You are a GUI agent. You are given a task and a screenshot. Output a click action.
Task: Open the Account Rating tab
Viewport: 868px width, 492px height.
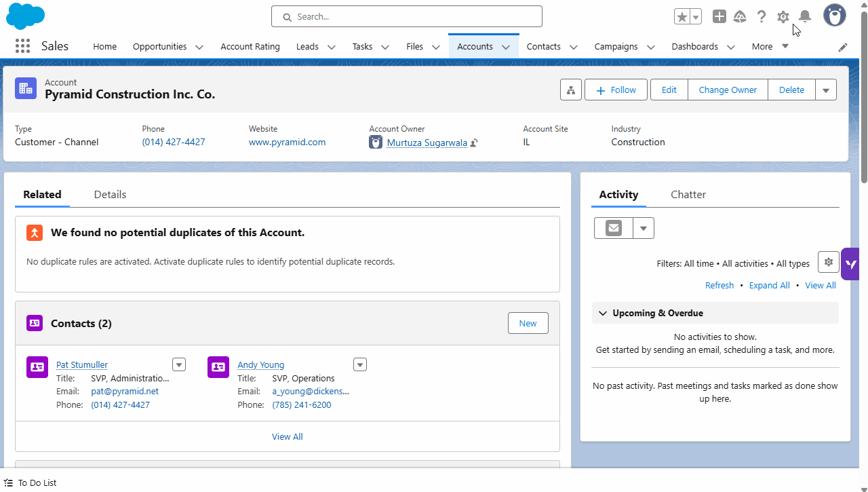[250, 47]
